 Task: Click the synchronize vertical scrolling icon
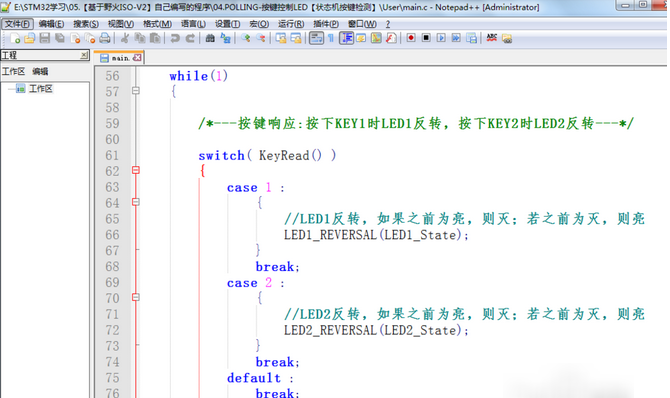281,38
